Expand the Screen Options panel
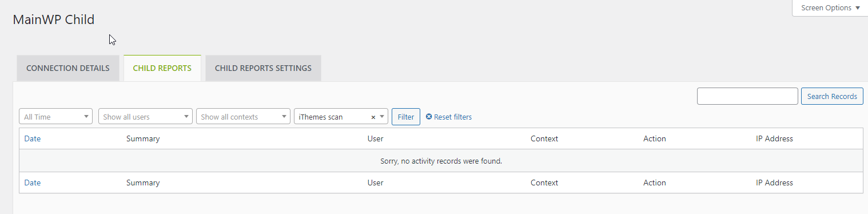 (x=830, y=8)
